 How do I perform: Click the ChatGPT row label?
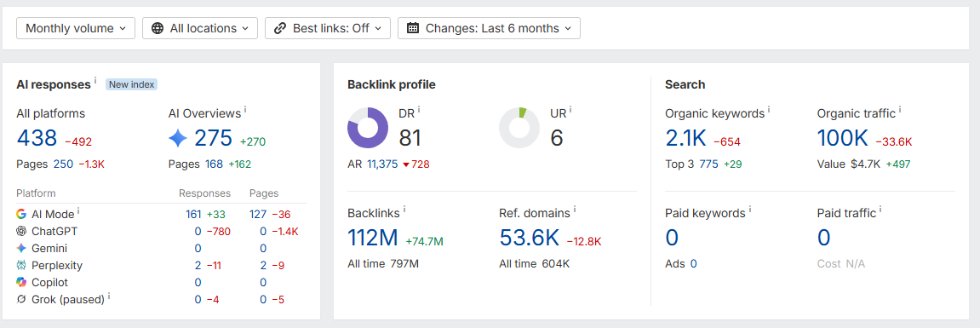point(54,231)
